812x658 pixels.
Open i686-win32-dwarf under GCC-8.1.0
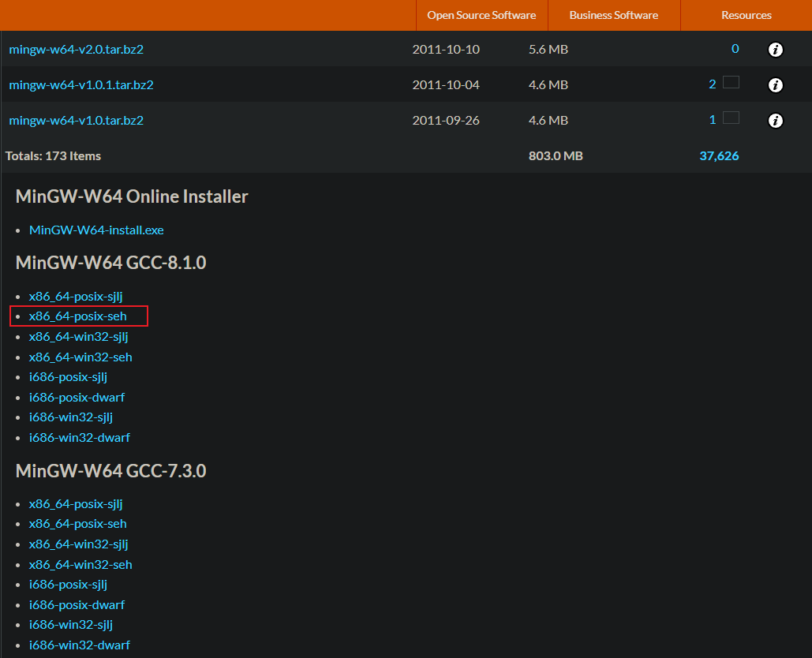point(79,438)
